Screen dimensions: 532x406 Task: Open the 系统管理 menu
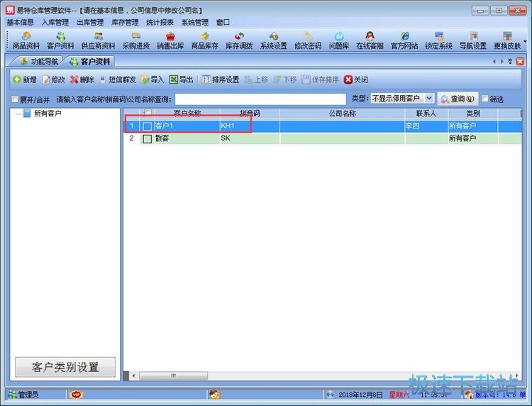(x=195, y=23)
